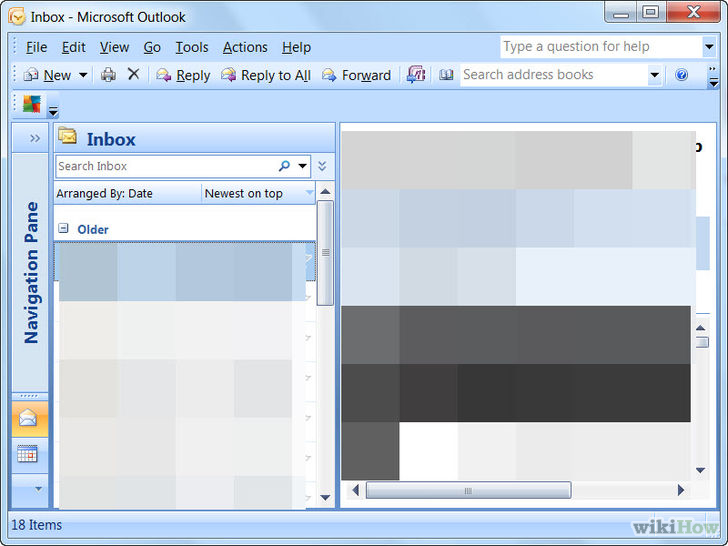This screenshot has width=728, height=546.
Task: Click Reply to All button
Action: [266, 75]
